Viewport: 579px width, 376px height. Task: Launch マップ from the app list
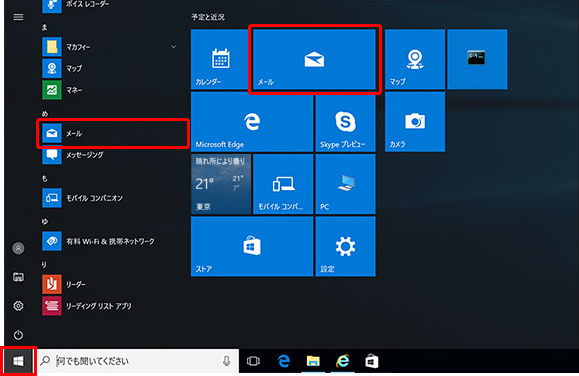(111, 68)
